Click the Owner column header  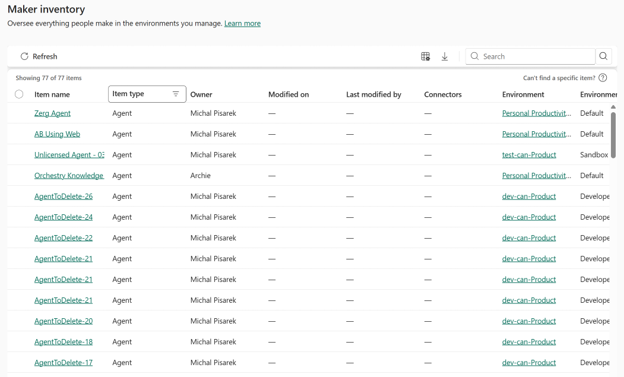(201, 94)
